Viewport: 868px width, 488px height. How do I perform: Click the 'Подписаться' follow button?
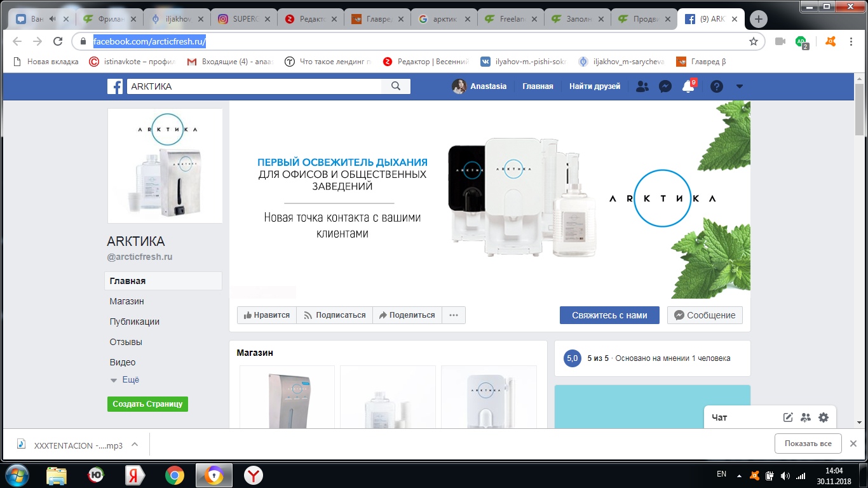pyautogui.click(x=335, y=315)
